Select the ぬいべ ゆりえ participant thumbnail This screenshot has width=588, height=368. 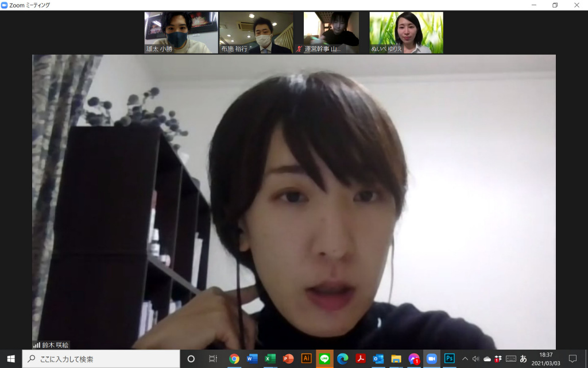point(406,33)
